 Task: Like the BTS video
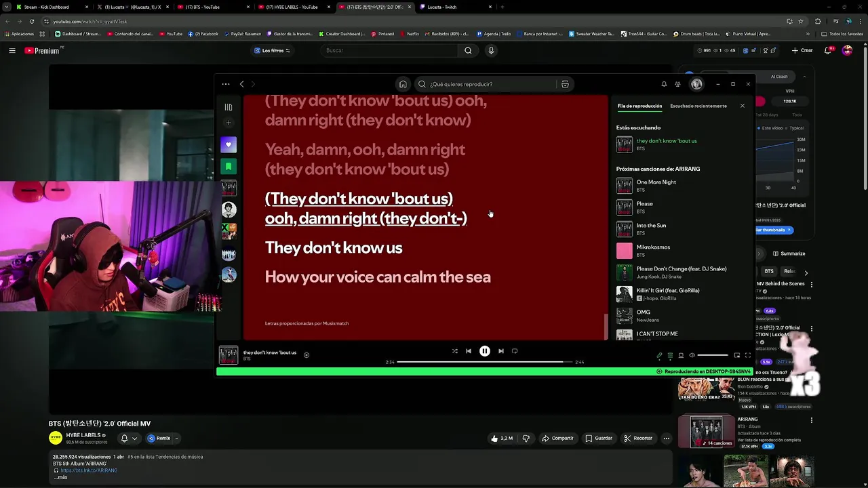(x=502, y=439)
